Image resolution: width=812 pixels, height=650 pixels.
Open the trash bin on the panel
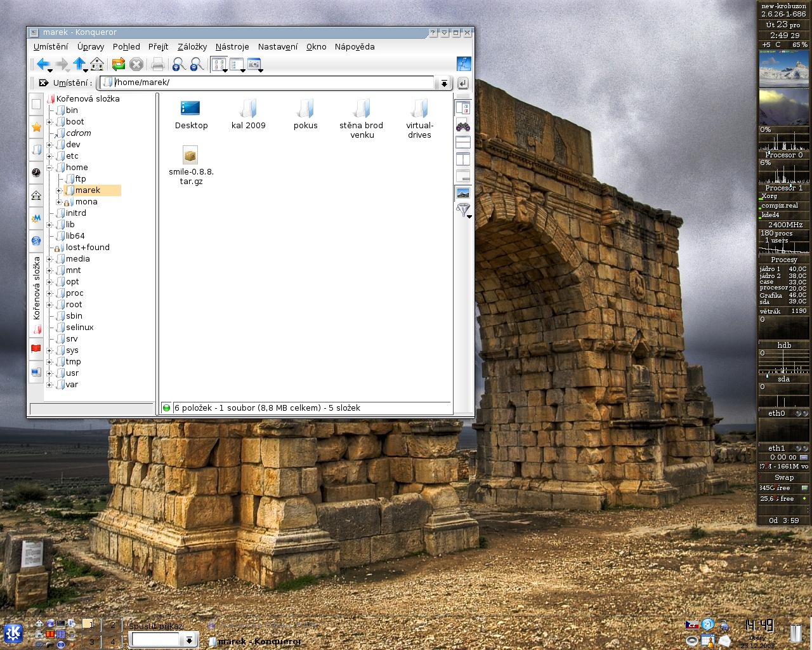796,633
